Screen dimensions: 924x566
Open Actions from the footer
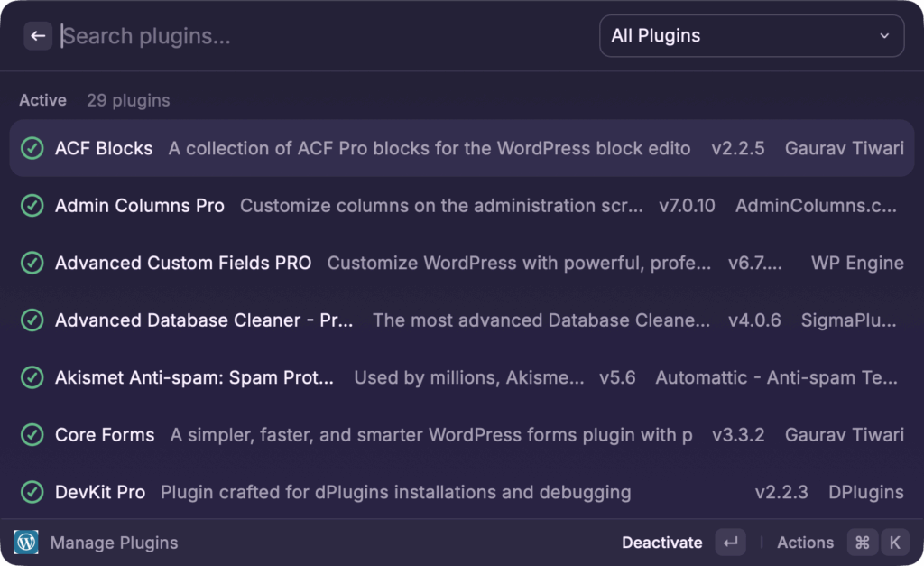[x=804, y=542]
